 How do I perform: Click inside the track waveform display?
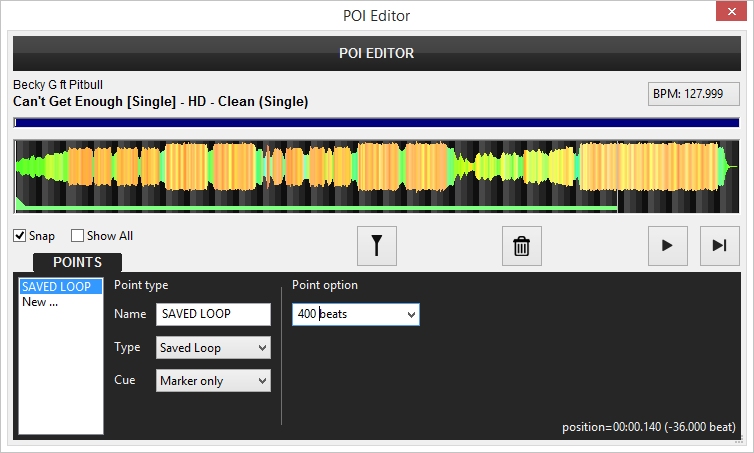click(376, 170)
